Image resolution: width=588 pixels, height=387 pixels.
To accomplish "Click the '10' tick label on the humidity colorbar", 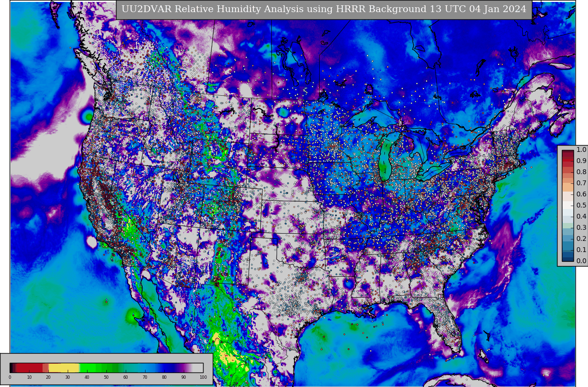I will [29, 377].
